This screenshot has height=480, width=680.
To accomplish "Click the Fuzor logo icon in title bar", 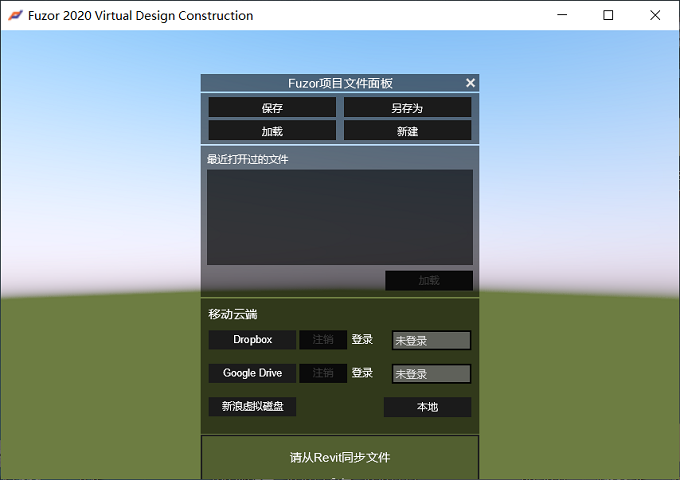I will pos(15,16).
